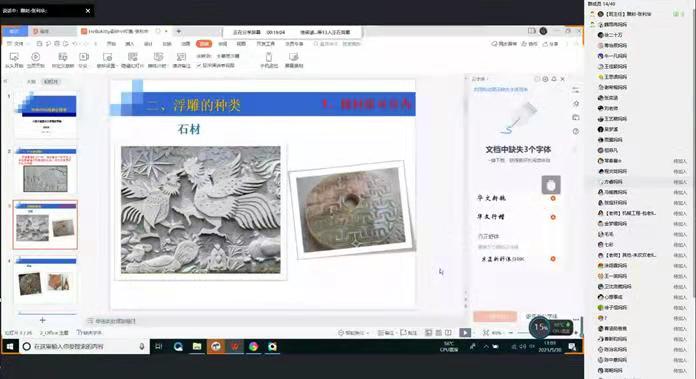Select slide 1 thumbnail

click(x=45, y=114)
